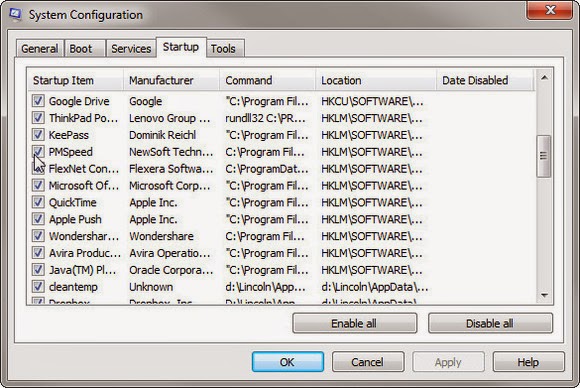Close the System Configuration window
This screenshot has width=580, height=388.
[550, 10]
